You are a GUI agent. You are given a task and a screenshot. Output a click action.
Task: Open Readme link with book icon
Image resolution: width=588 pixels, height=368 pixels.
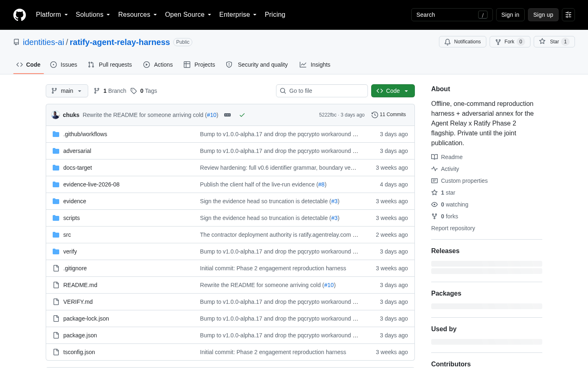pyautogui.click(x=447, y=157)
